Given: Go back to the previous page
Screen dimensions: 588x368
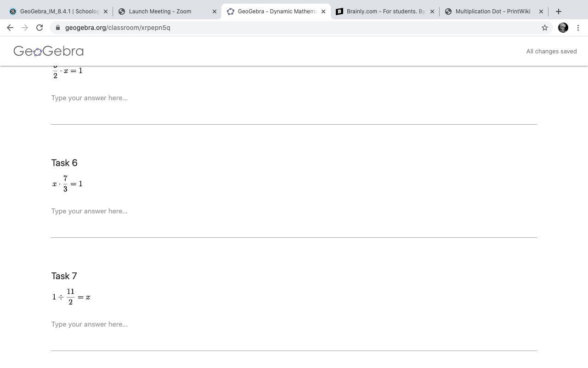Looking at the screenshot, I should [10, 28].
